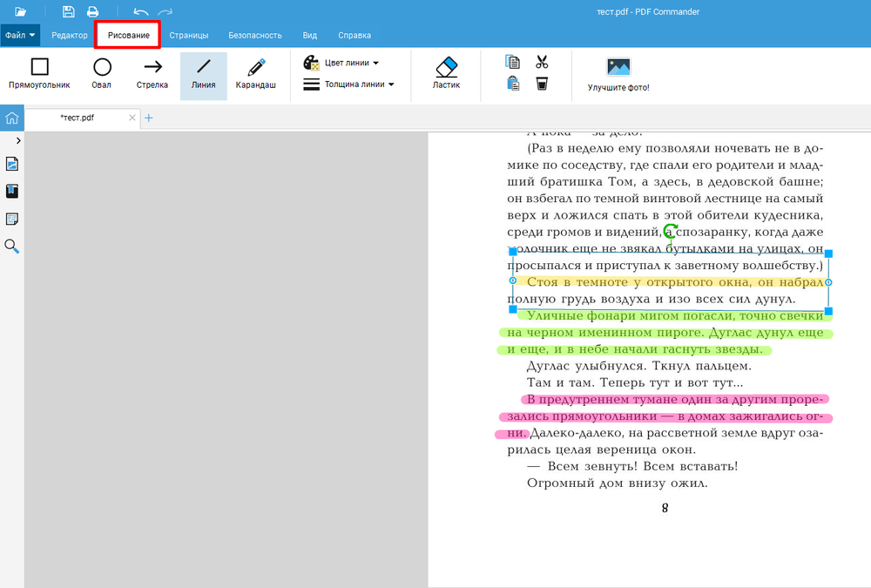871x588 pixels.
Task: Close the *тест.pdf document tab
Action: pos(132,118)
